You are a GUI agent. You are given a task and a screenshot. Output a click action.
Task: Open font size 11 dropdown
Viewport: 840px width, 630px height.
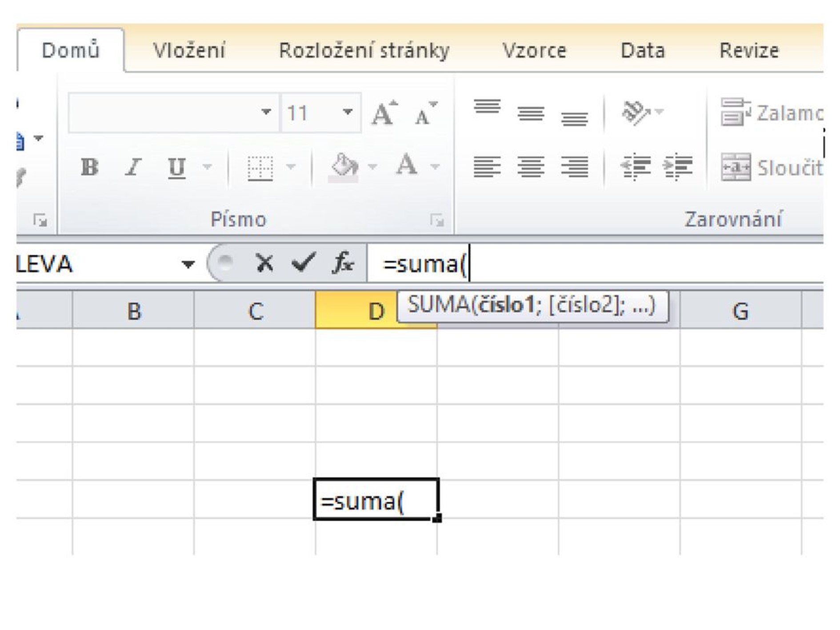348,112
